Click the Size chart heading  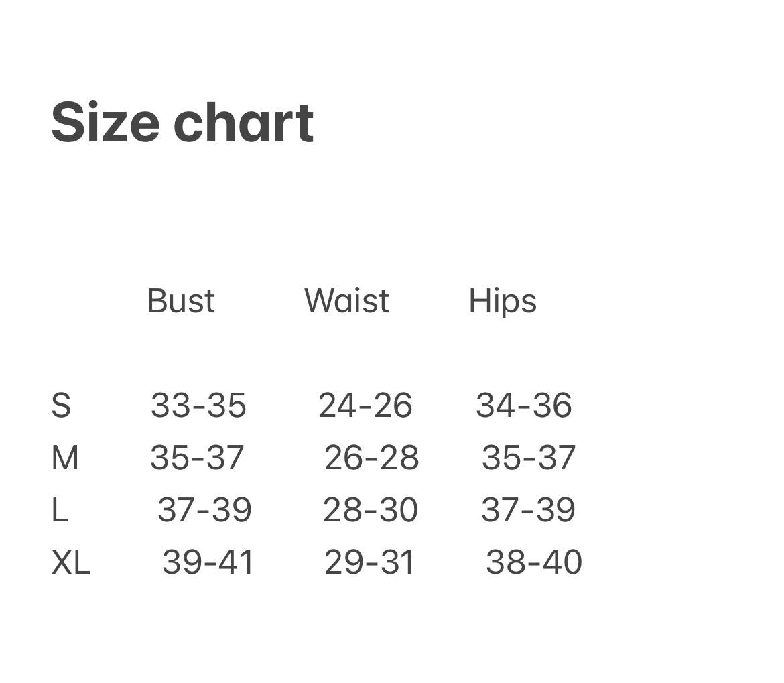182,123
